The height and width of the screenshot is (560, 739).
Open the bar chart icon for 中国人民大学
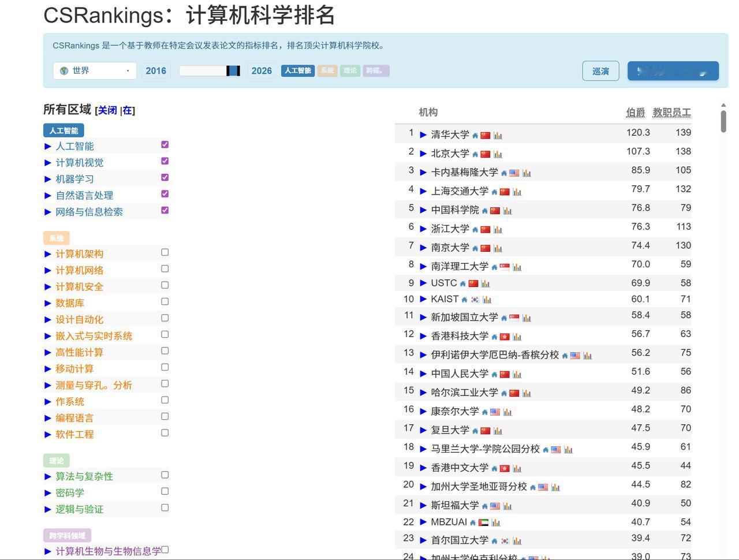tap(517, 374)
